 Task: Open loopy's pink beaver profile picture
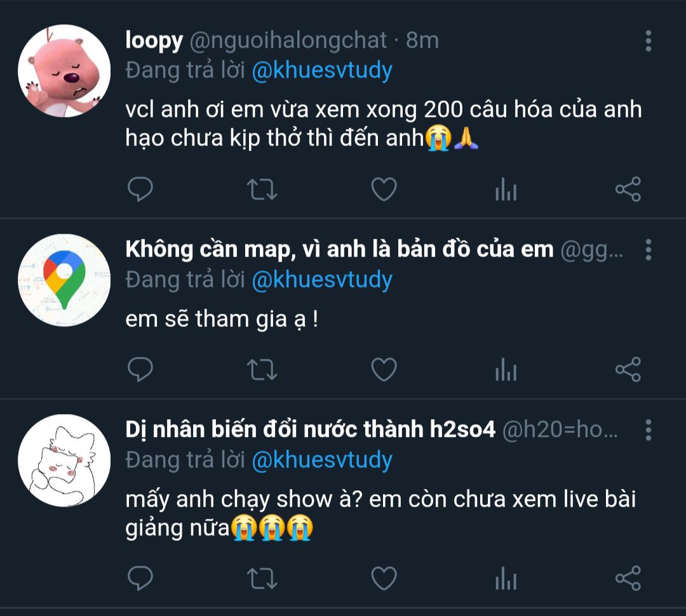[x=64, y=71]
